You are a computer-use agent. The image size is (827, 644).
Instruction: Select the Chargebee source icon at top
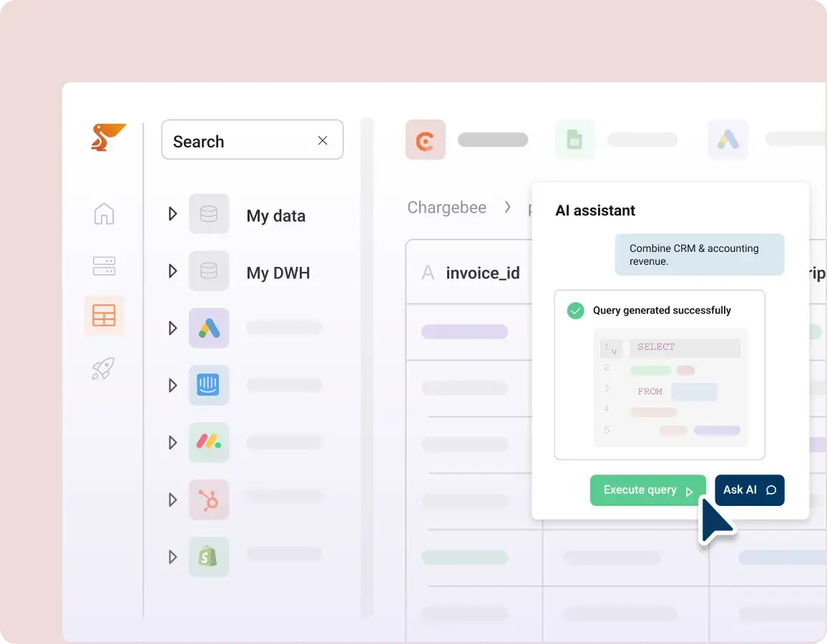click(x=426, y=140)
